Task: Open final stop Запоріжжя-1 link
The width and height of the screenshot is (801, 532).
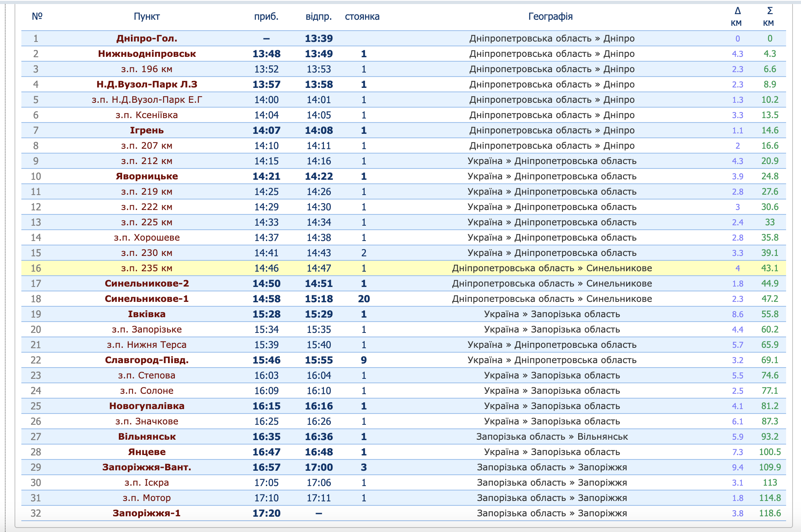Action: click(147, 513)
